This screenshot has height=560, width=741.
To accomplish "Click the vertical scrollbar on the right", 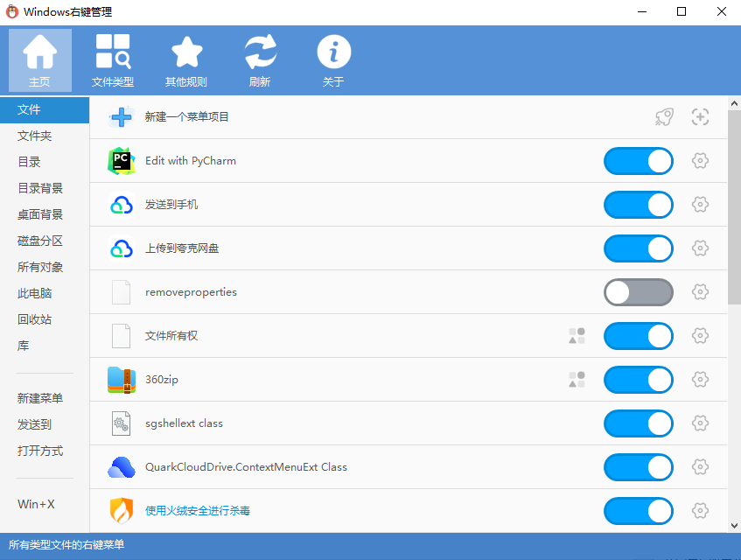I will tap(734, 210).
